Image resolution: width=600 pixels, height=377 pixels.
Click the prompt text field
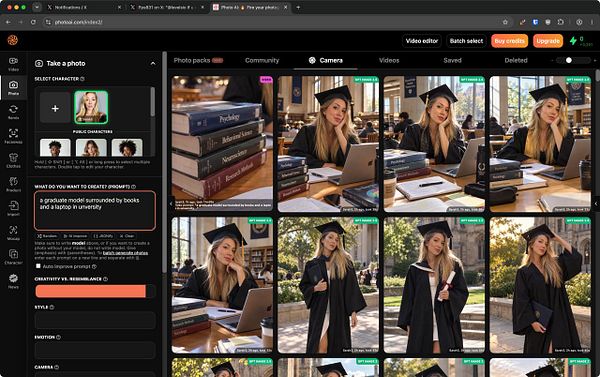click(x=95, y=211)
